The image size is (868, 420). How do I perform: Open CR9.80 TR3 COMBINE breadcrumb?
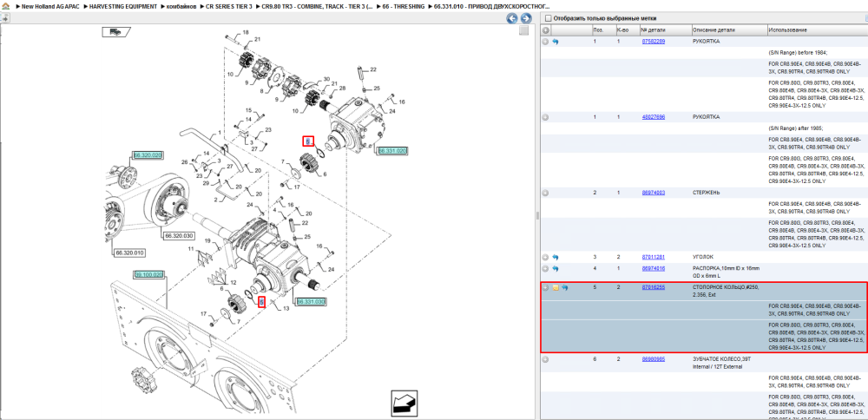(317, 5)
